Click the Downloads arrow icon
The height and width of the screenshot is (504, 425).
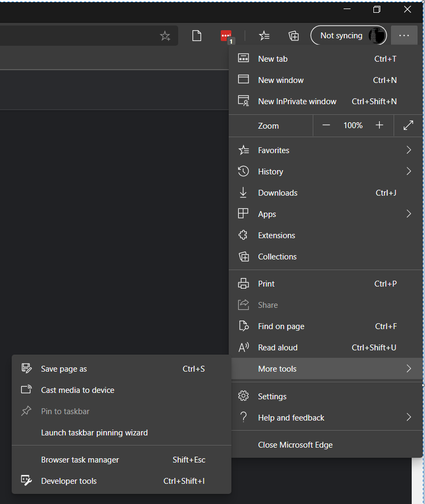(x=244, y=192)
